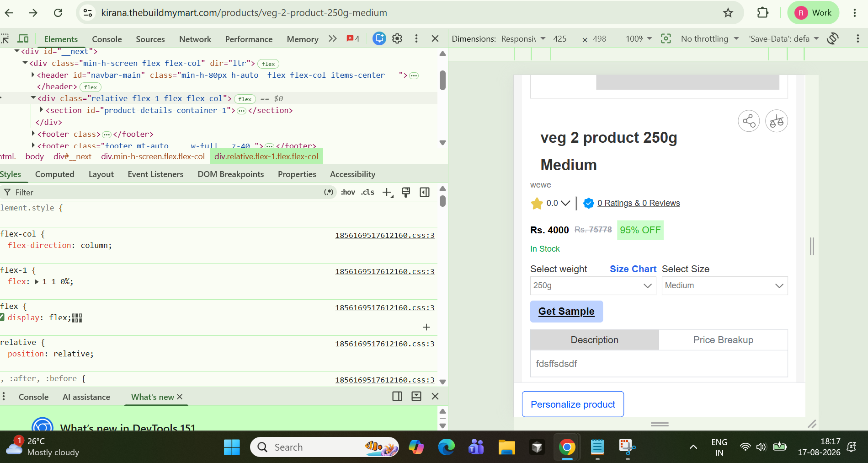Collapse the div relative flex-1 node

tap(33, 98)
